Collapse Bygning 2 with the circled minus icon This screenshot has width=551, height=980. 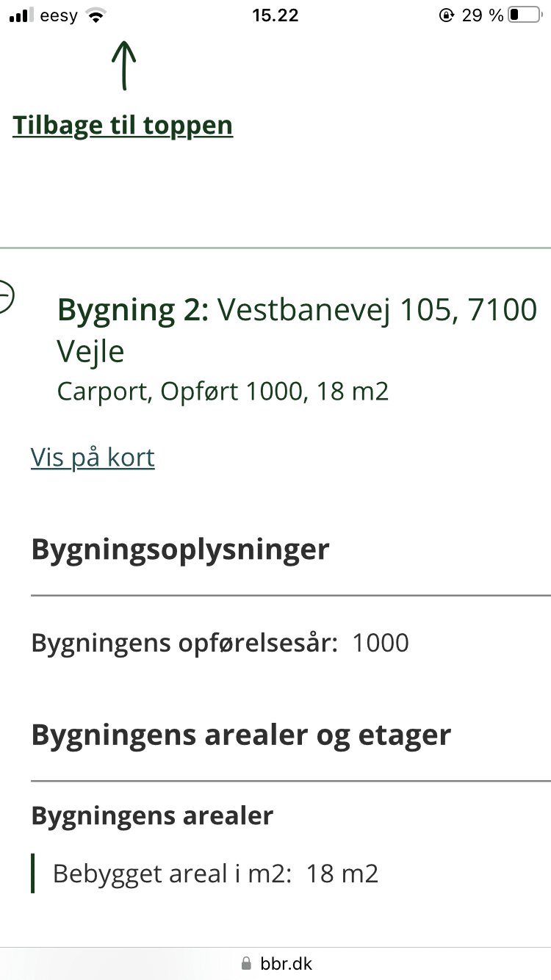tap(4, 297)
